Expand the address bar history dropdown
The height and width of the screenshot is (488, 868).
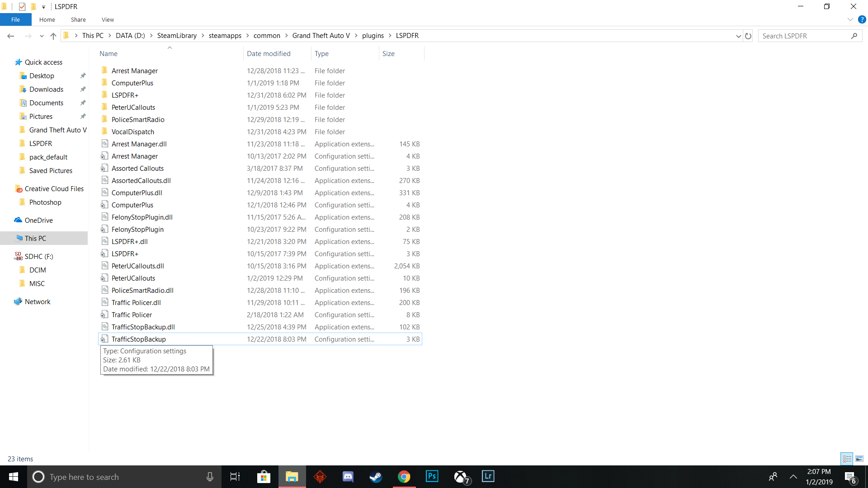[x=738, y=36]
